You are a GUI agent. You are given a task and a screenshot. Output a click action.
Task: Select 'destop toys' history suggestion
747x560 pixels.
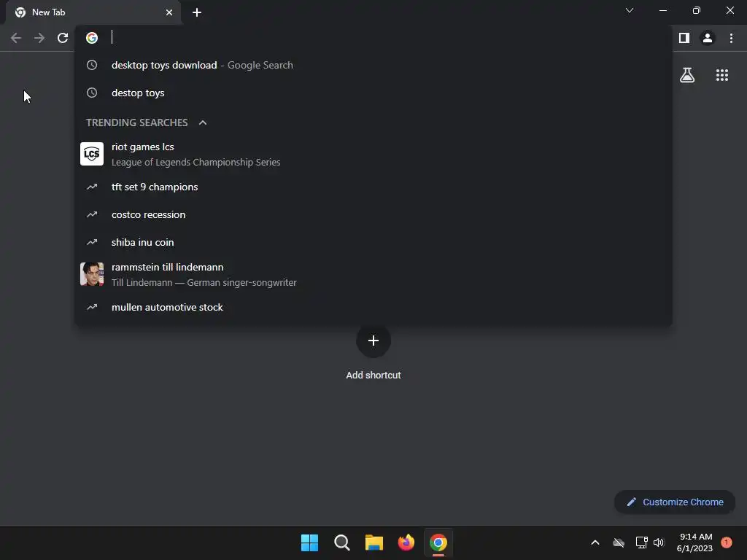point(373,93)
